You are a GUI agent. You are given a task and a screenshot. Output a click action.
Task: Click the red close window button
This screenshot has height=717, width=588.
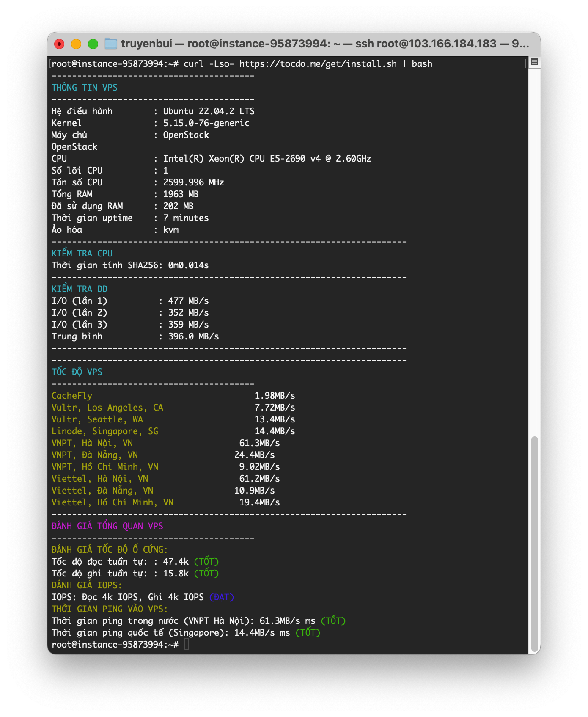point(59,44)
